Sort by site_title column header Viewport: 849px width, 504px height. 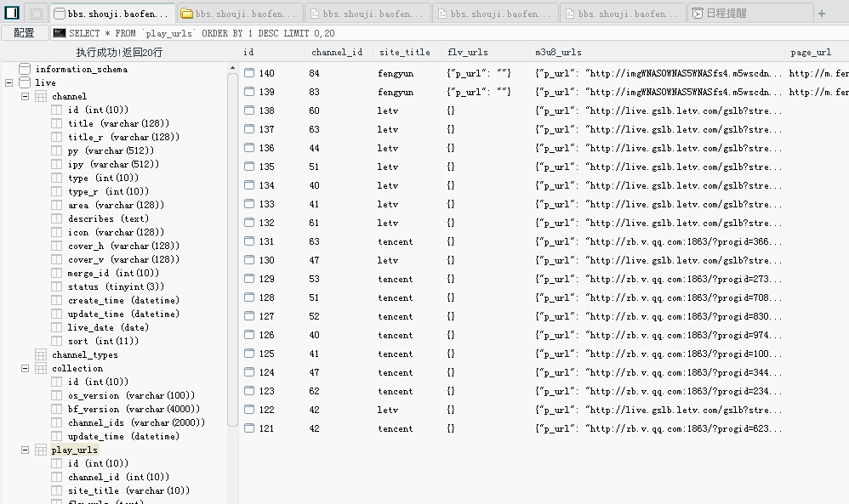pos(404,53)
